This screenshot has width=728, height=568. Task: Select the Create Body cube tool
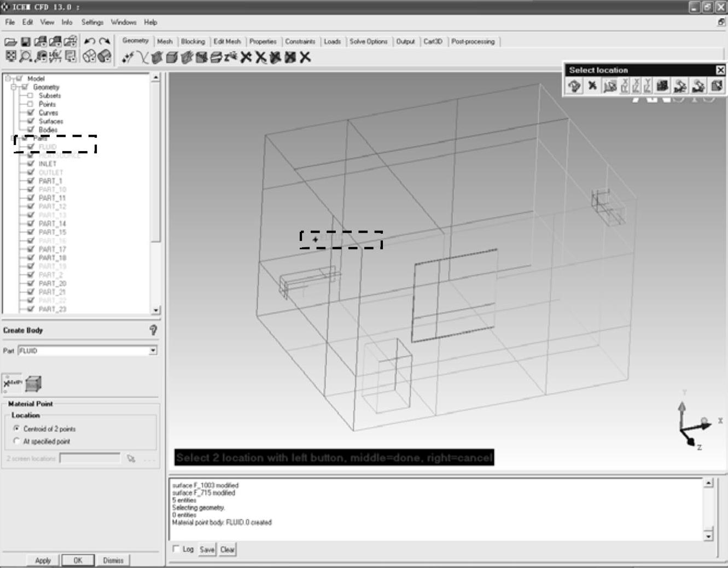point(172,57)
